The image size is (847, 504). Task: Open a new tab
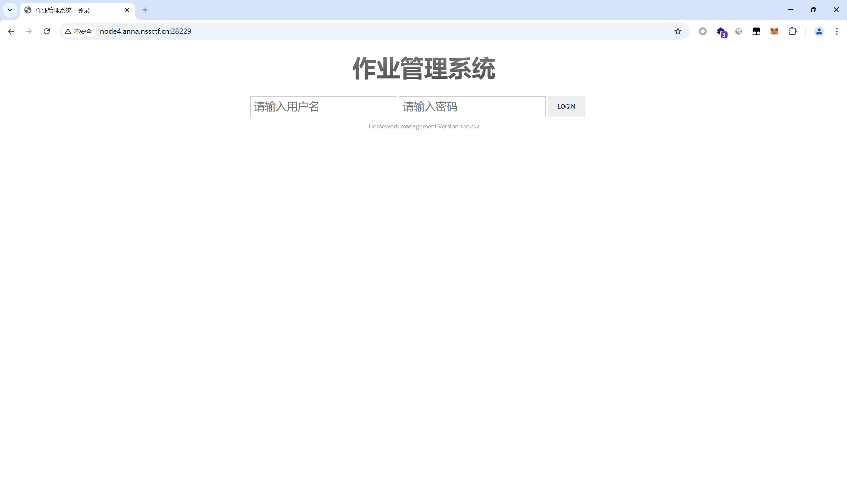145,10
